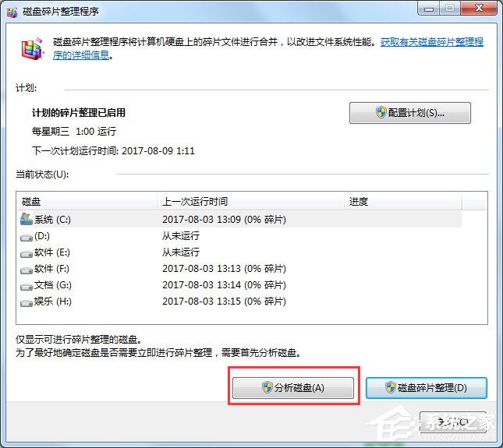Click the 每星期三 1:00 运行 schedule text
Image resolution: width=503 pixels, height=448 pixels.
click(x=74, y=132)
